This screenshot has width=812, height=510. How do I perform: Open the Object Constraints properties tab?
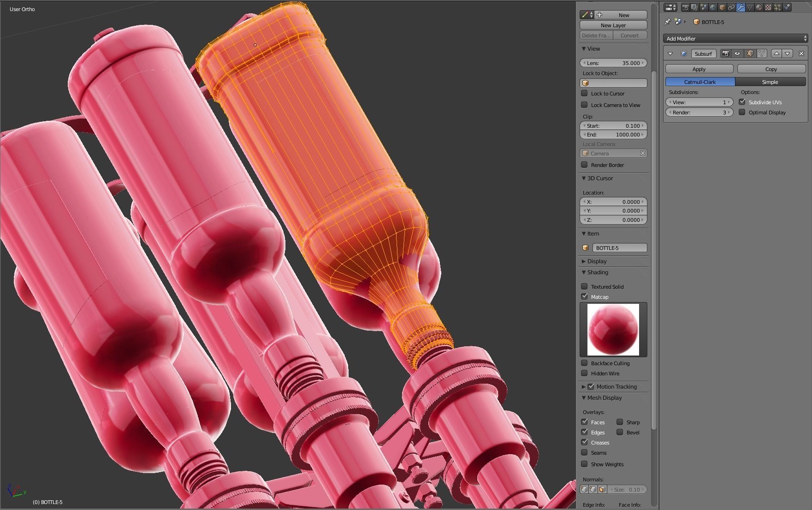[731, 7]
